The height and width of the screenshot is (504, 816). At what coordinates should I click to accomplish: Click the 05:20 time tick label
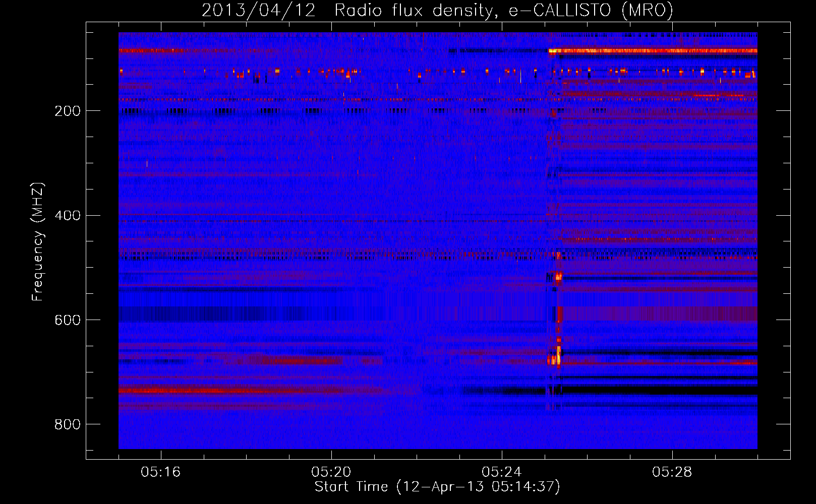[x=331, y=472]
